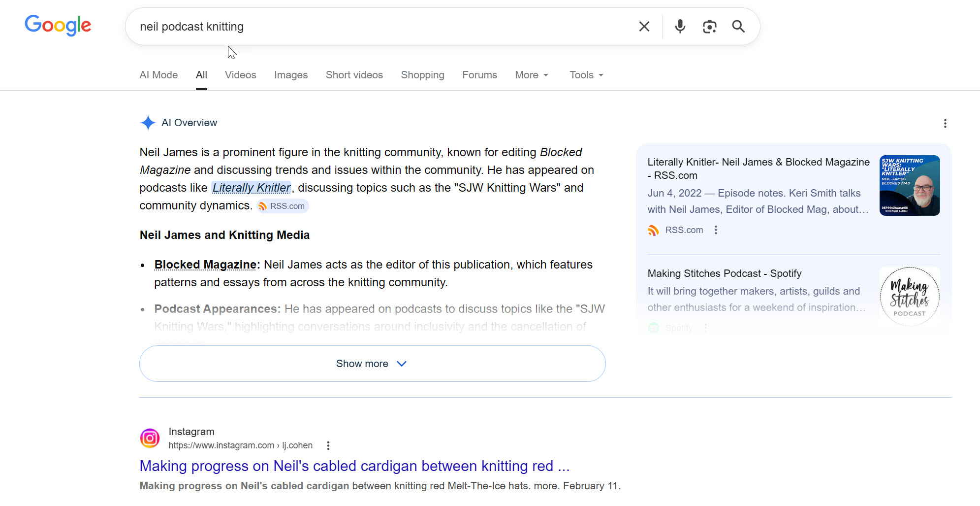Open the SJW Knitting Wars podcast thumbnail
This screenshot has width=980, height=506.
(909, 186)
